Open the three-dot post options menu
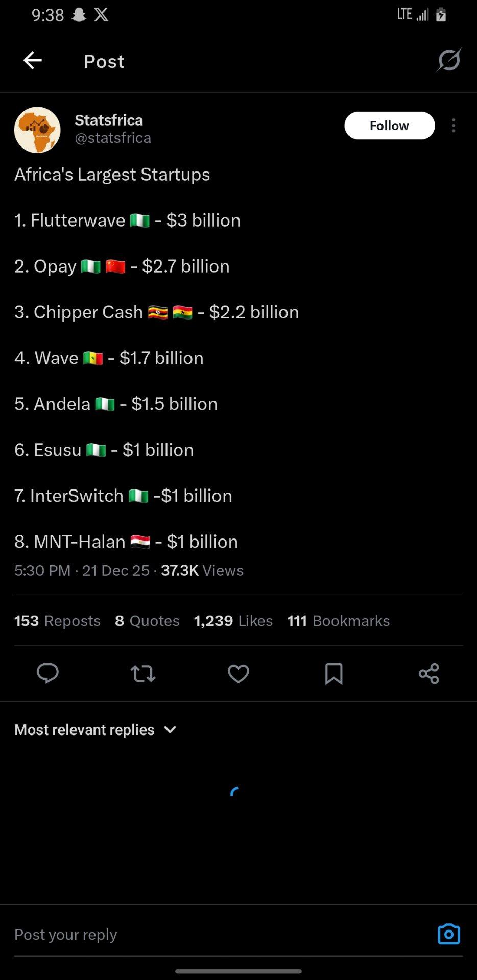 (454, 126)
